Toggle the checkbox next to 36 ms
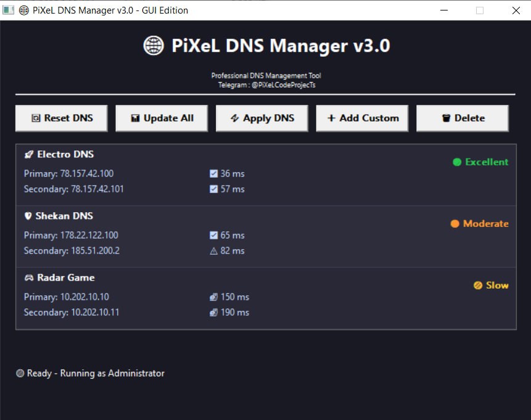Screen dimensions: 531x420 pyautogui.click(x=213, y=173)
